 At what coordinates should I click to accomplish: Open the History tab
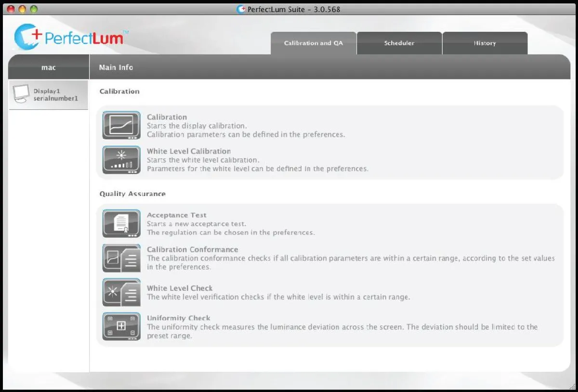click(x=485, y=43)
